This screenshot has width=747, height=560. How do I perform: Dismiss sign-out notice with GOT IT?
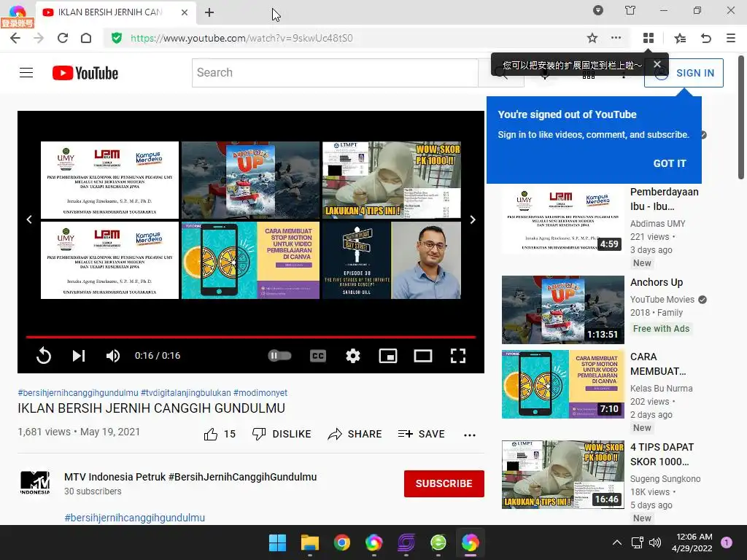670,163
